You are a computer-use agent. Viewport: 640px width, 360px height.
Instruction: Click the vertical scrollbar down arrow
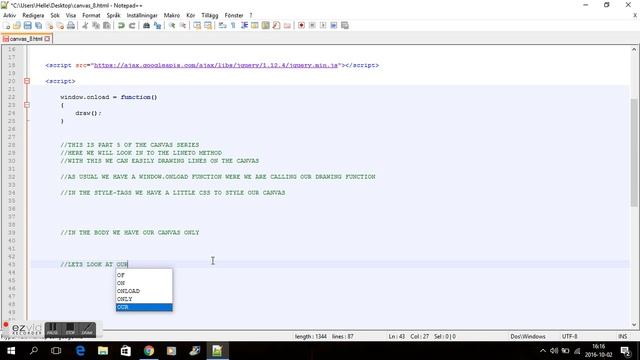pyautogui.click(x=634, y=325)
